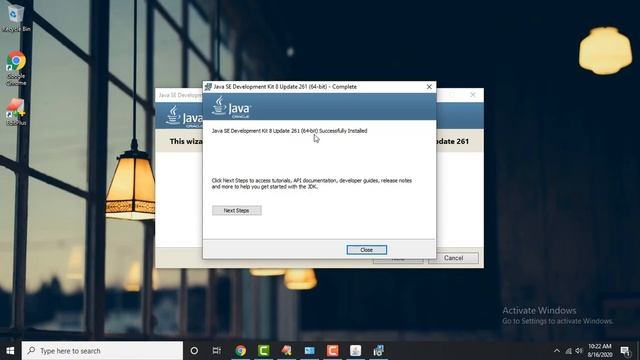The image size is (640, 360).
Task: Click the Close button in Java installer
Action: (x=367, y=250)
